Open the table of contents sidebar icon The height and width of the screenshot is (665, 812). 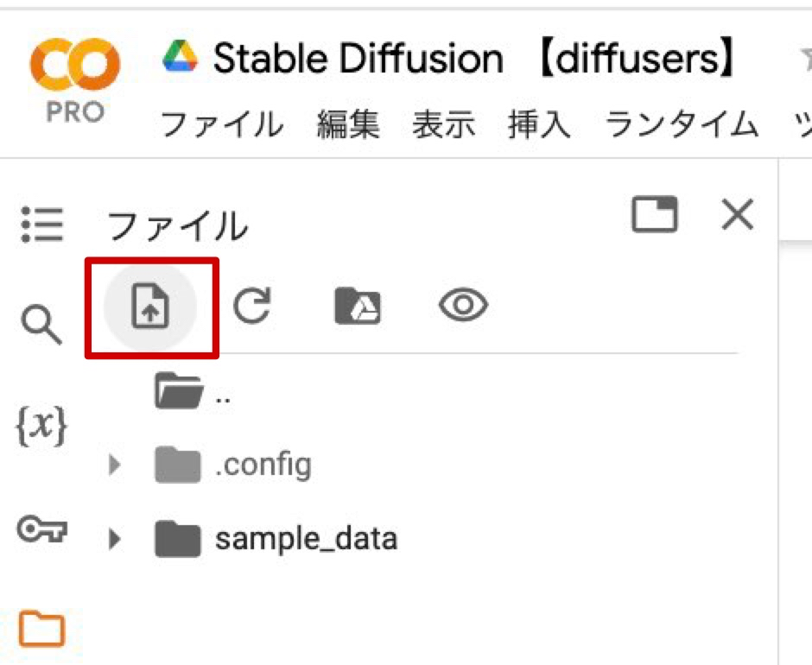coord(41,225)
